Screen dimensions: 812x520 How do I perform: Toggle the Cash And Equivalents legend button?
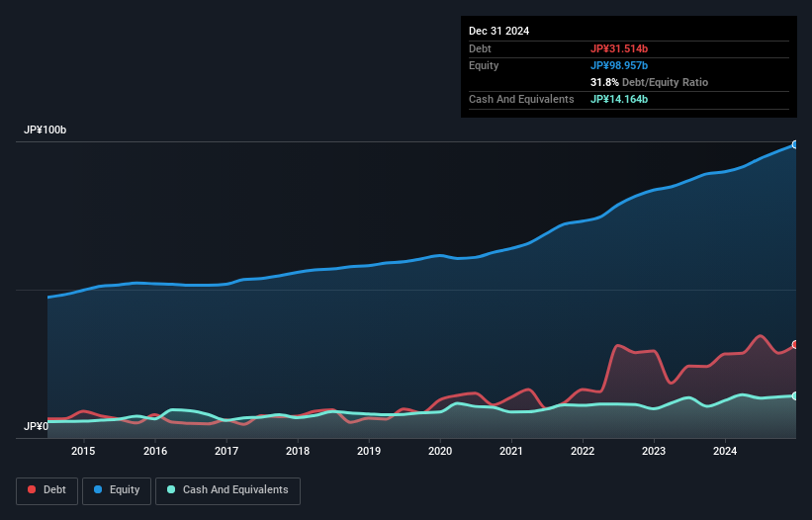point(227,490)
